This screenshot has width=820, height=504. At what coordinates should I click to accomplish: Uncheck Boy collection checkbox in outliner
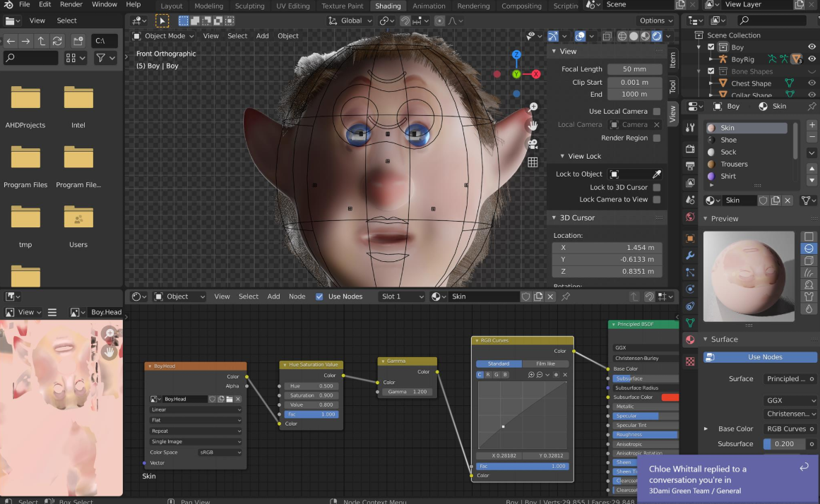tap(711, 47)
